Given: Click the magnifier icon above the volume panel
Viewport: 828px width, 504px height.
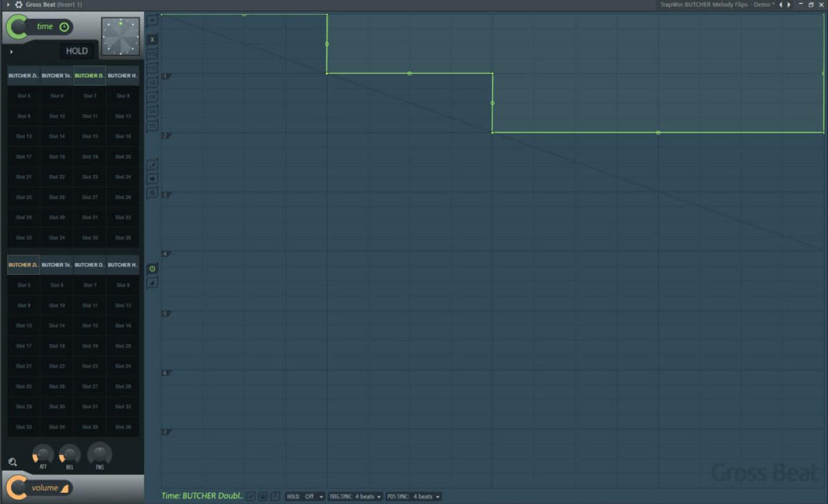Looking at the screenshot, I should (x=12, y=462).
